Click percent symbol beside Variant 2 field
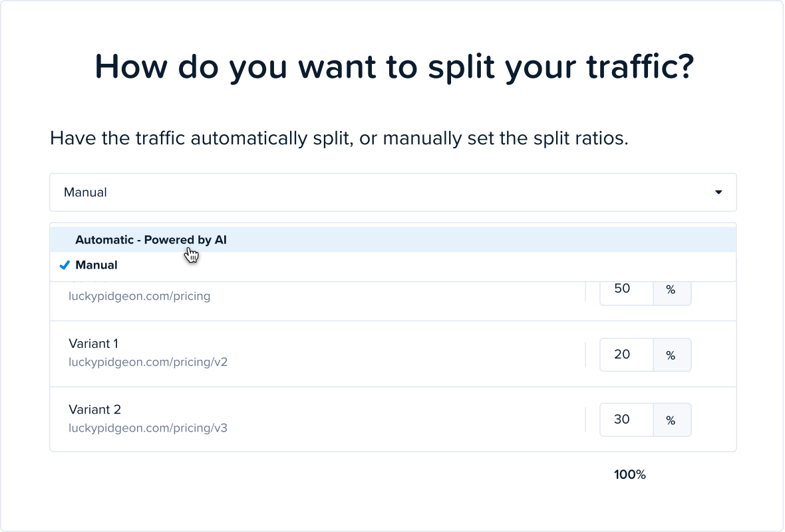The height and width of the screenshot is (532, 785). coord(672,420)
